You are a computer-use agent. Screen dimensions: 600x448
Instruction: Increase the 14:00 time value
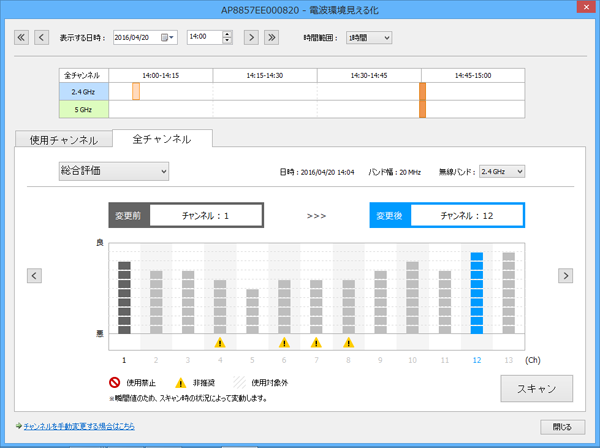click(x=227, y=34)
